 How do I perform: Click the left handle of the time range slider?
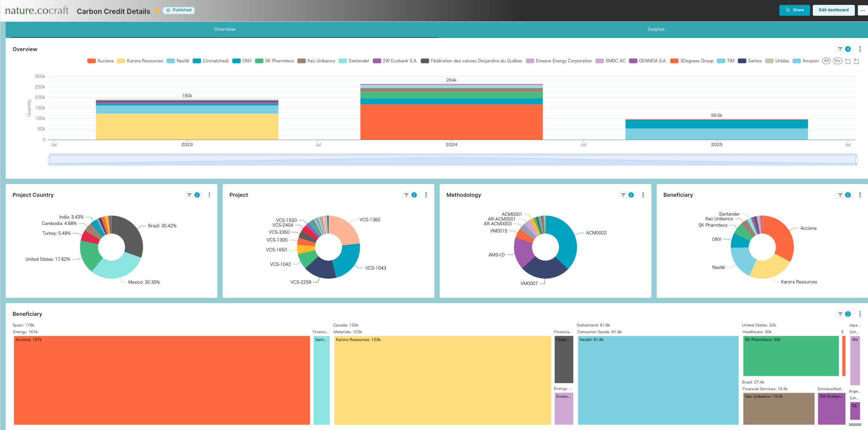click(x=49, y=160)
